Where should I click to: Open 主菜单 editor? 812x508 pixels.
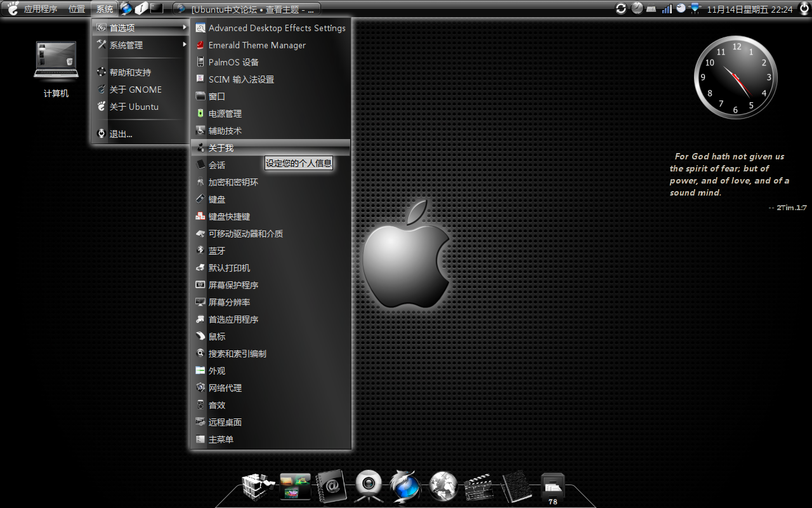[x=271, y=439]
